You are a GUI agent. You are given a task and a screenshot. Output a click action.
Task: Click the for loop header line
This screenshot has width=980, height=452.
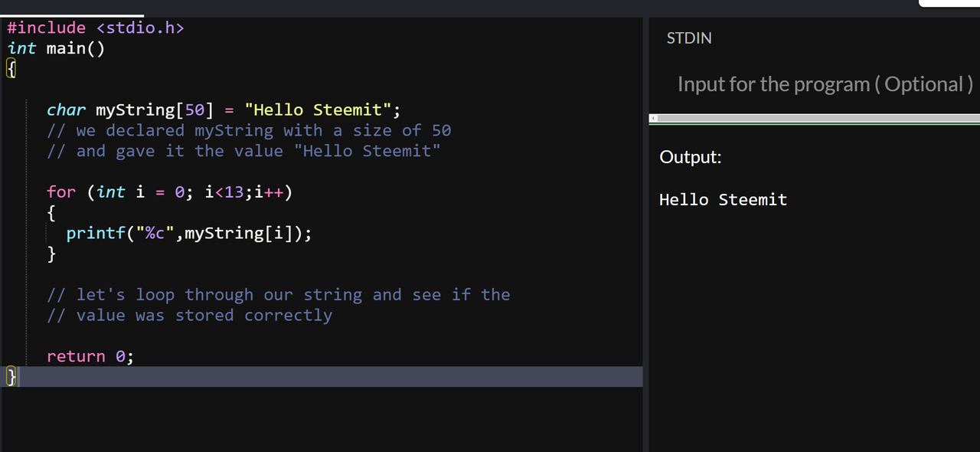(169, 192)
